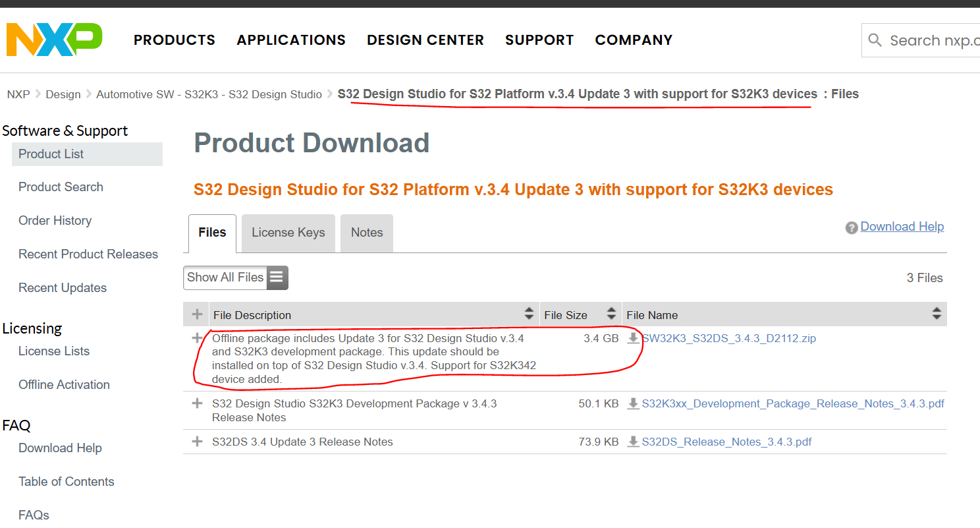This screenshot has height=528, width=980.
Task: Open S32DS_Release_Notes_3.4.3.pdf link
Action: (726, 442)
